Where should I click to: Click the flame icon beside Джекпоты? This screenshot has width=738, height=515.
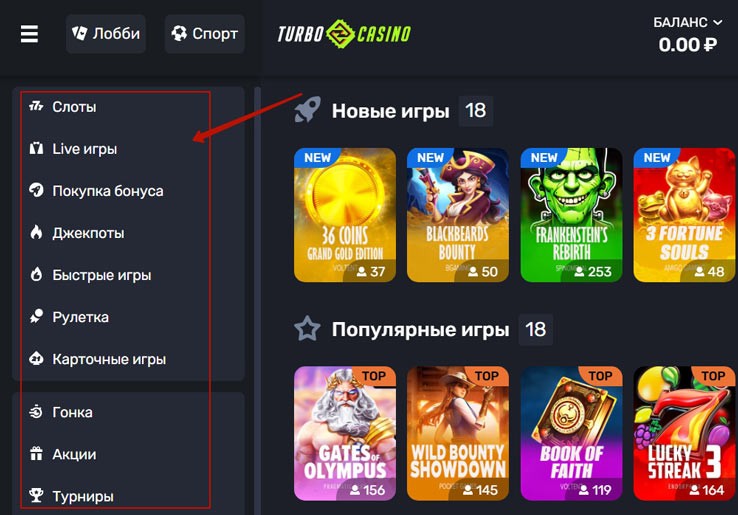pyautogui.click(x=36, y=233)
